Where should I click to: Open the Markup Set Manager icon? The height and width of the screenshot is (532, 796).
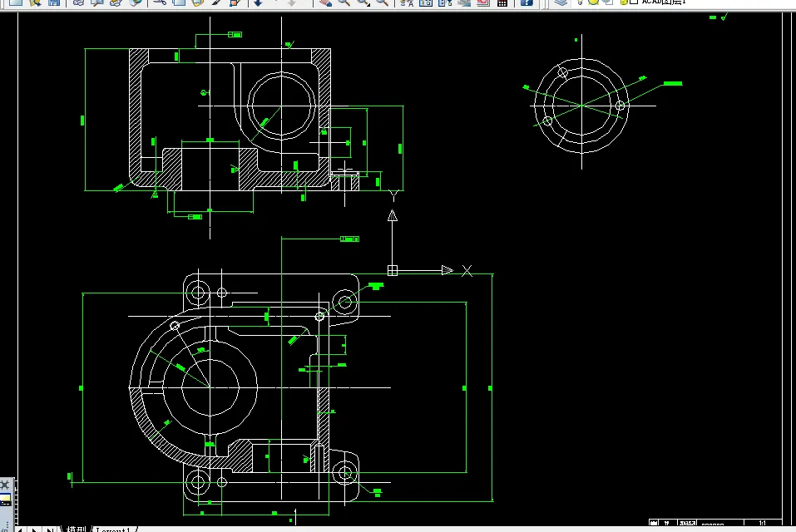(x=482, y=2)
